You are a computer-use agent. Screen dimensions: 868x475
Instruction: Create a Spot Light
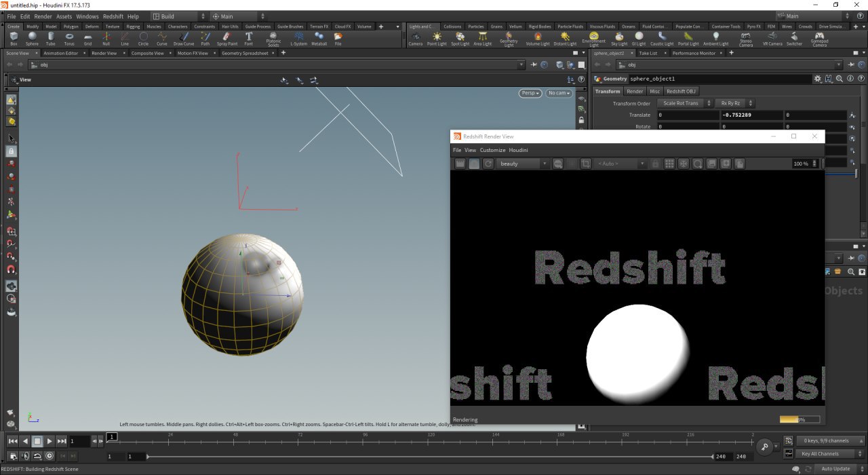tap(460, 38)
